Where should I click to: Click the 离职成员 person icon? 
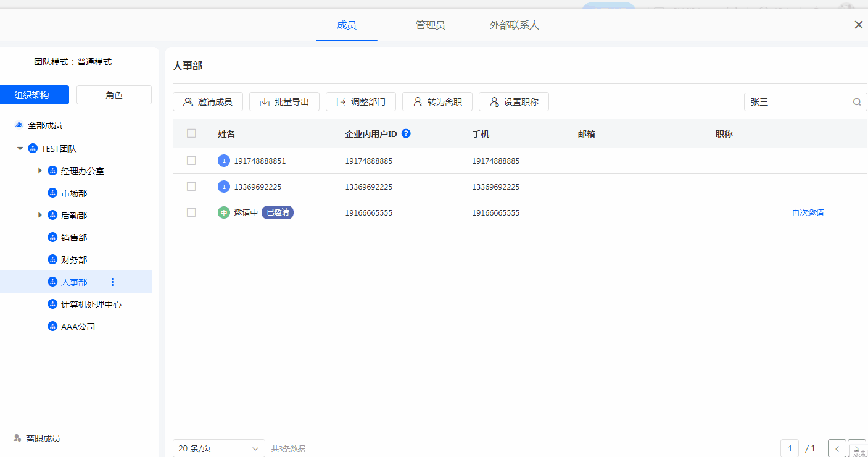(x=17, y=438)
